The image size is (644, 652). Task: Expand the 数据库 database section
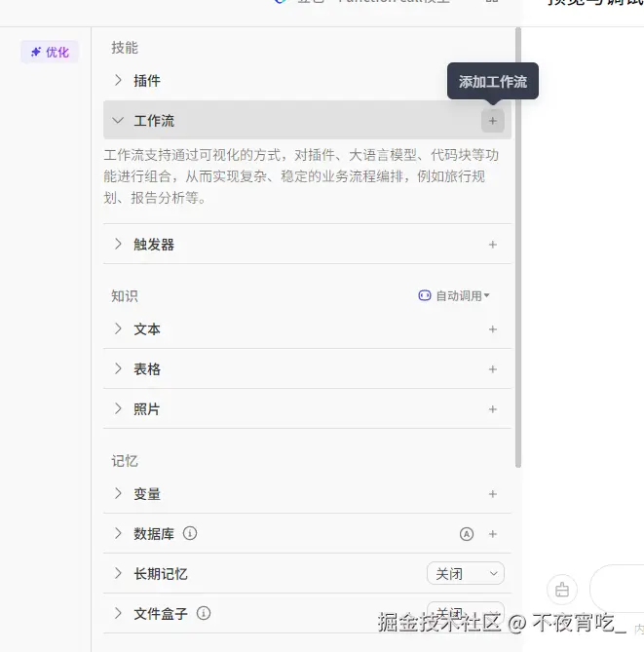118,533
